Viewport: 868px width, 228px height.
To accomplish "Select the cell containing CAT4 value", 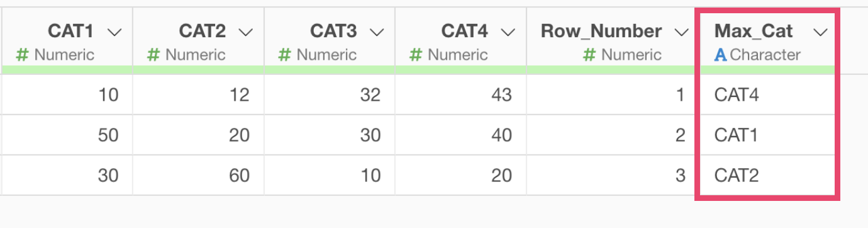I will click(x=767, y=95).
